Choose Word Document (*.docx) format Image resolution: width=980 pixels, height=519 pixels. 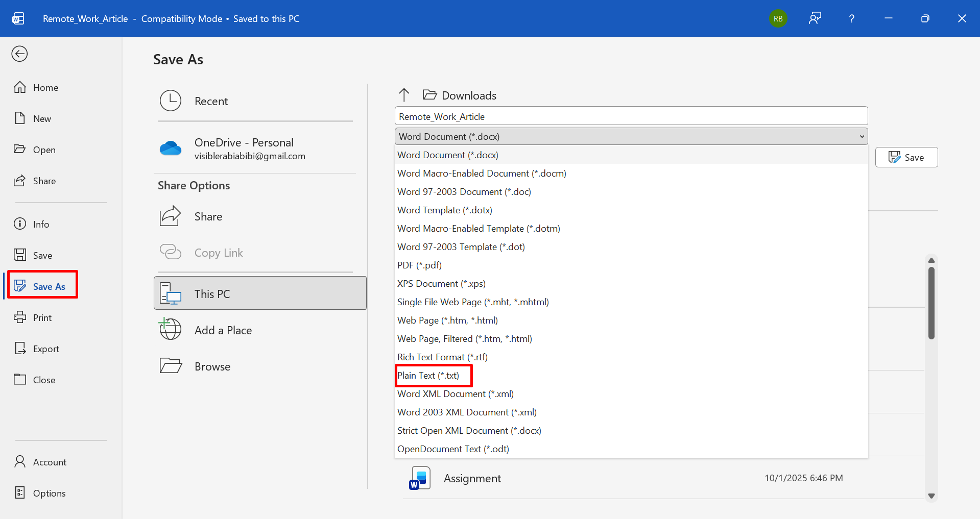click(631, 155)
